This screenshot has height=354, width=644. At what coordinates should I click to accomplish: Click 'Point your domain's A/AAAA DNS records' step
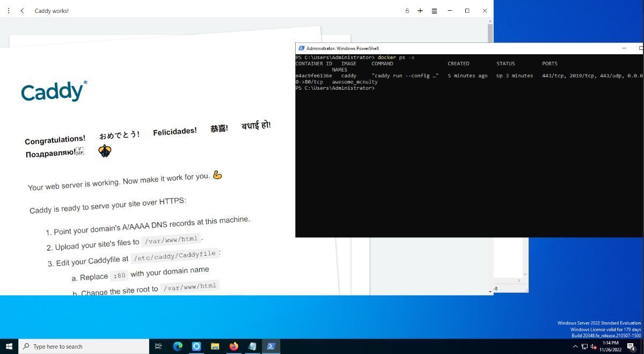[152, 226]
